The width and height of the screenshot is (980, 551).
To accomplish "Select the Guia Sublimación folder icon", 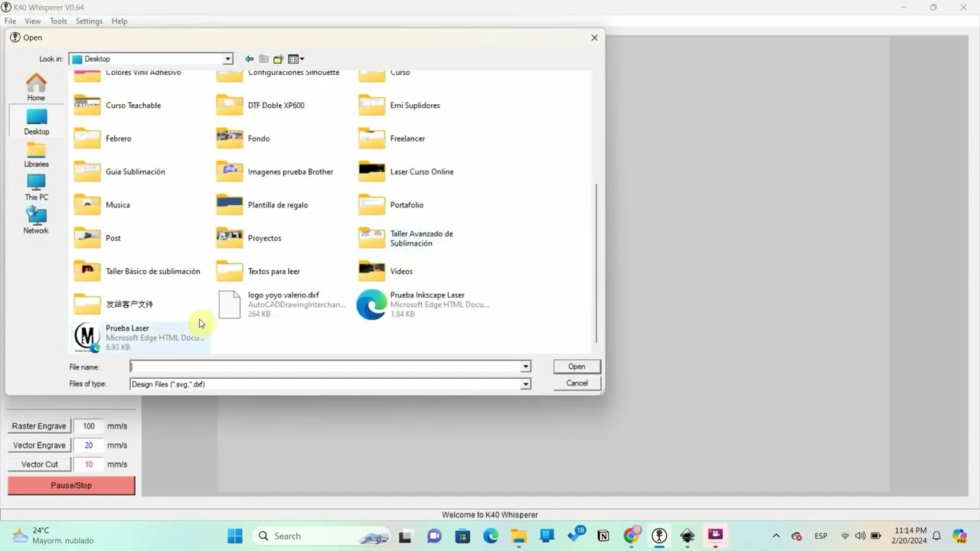I will pyautogui.click(x=87, y=171).
